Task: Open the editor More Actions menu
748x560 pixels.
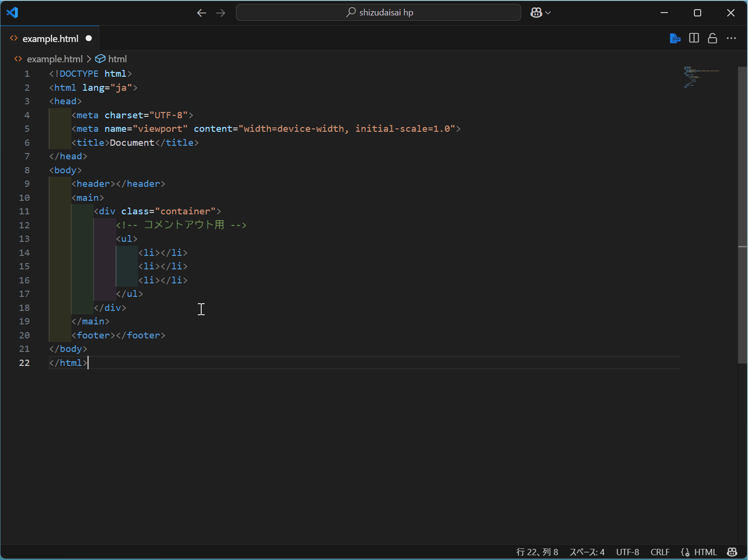Action: pos(731,38)
